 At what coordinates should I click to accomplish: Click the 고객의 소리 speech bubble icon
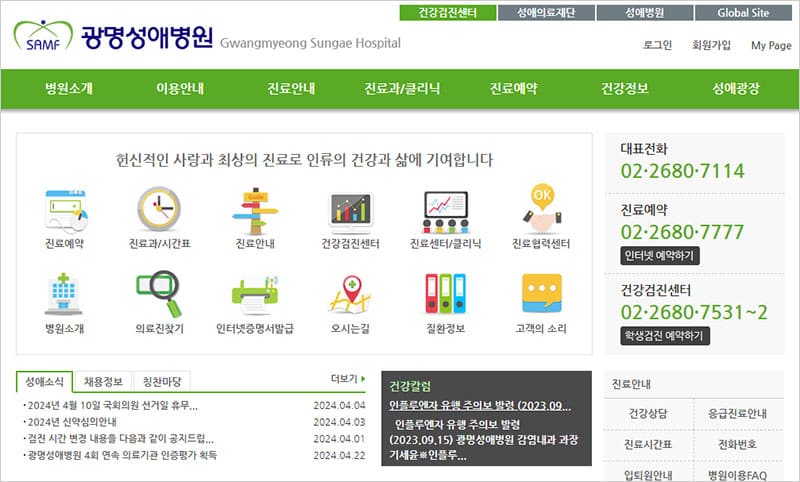click(541, 294)
